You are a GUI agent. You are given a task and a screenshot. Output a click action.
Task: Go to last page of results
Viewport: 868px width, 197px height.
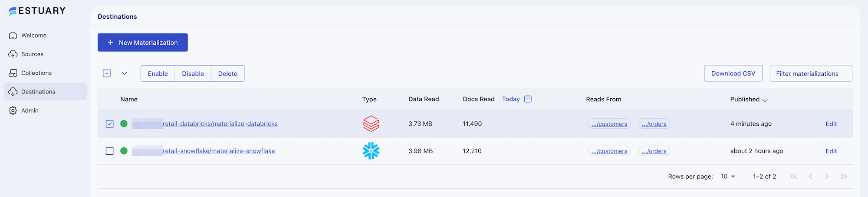coord(844,176)
